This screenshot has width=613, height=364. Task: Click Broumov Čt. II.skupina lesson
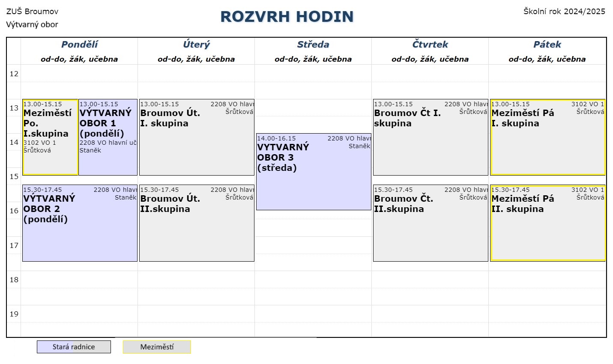click(431, 223)
